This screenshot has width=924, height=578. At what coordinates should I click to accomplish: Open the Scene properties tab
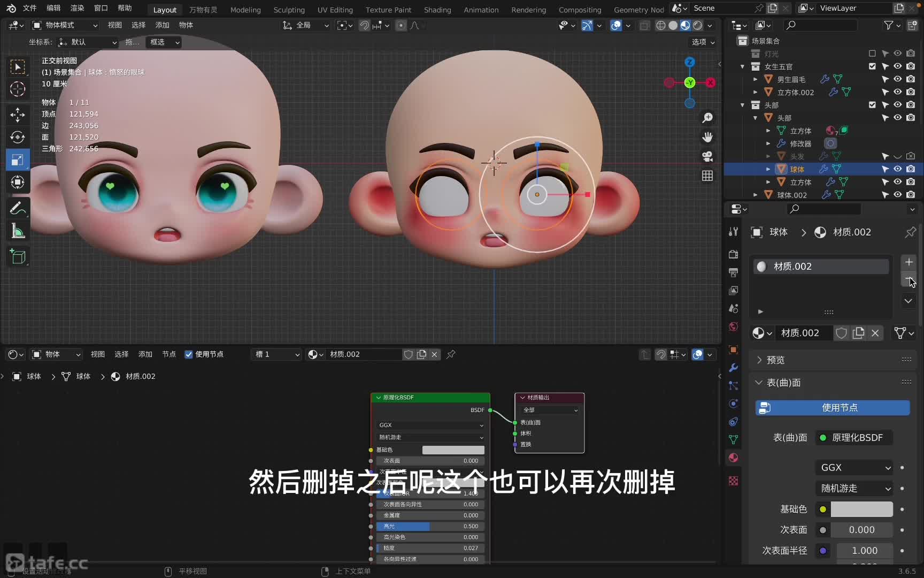tap(734, 309)
